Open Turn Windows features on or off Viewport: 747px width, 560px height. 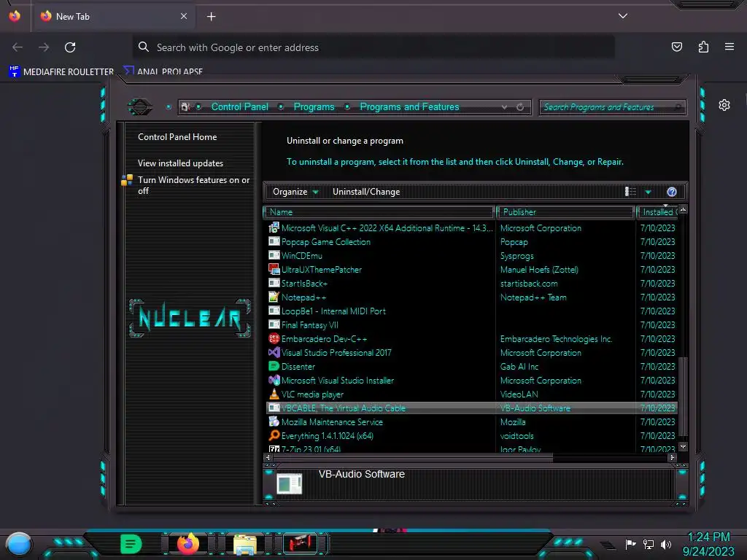click(193, 185)
